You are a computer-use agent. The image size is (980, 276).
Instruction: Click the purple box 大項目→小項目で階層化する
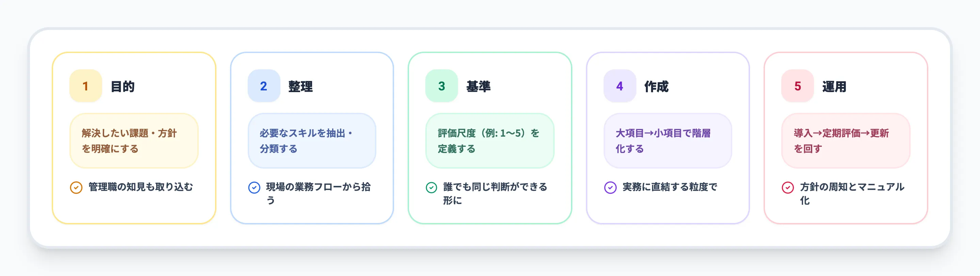(x=668, y=141)
